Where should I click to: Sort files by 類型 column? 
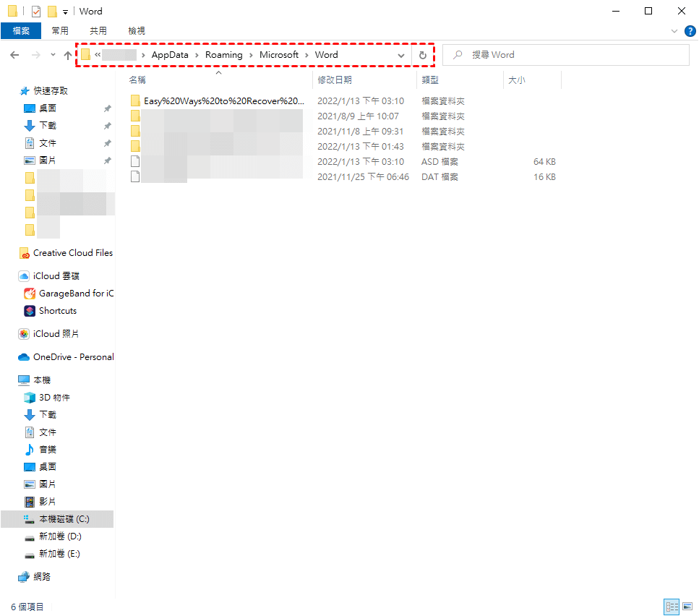tap(430, 80)
